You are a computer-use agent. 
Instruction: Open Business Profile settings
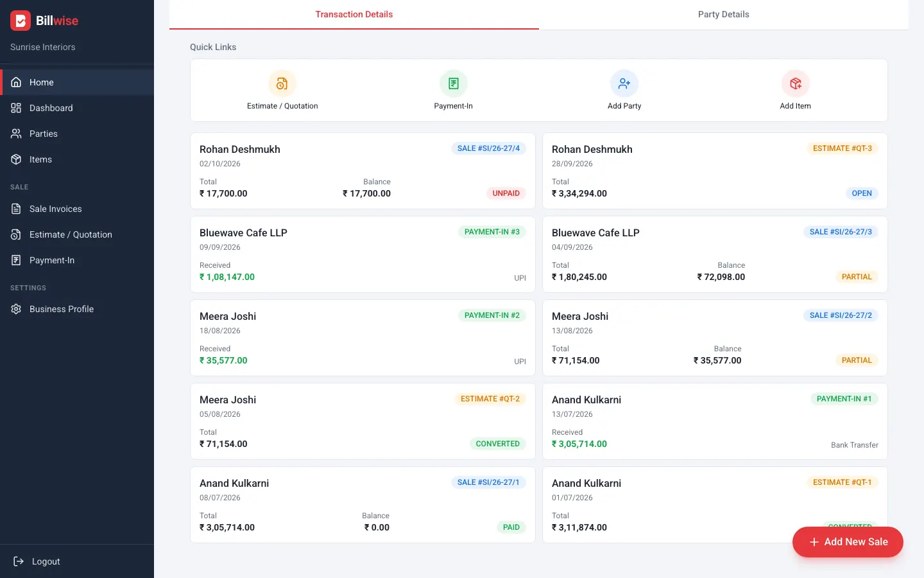[77, 309]
